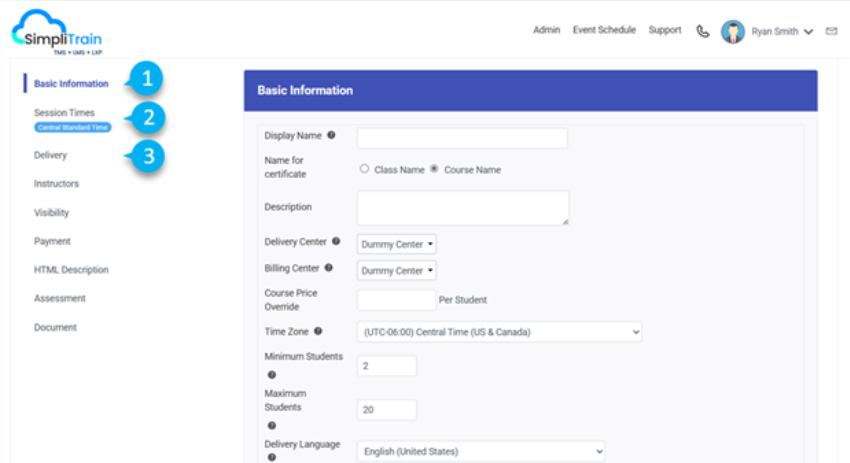Select Course Name radio option
The image size is (850, 463).
coord(434,169)
